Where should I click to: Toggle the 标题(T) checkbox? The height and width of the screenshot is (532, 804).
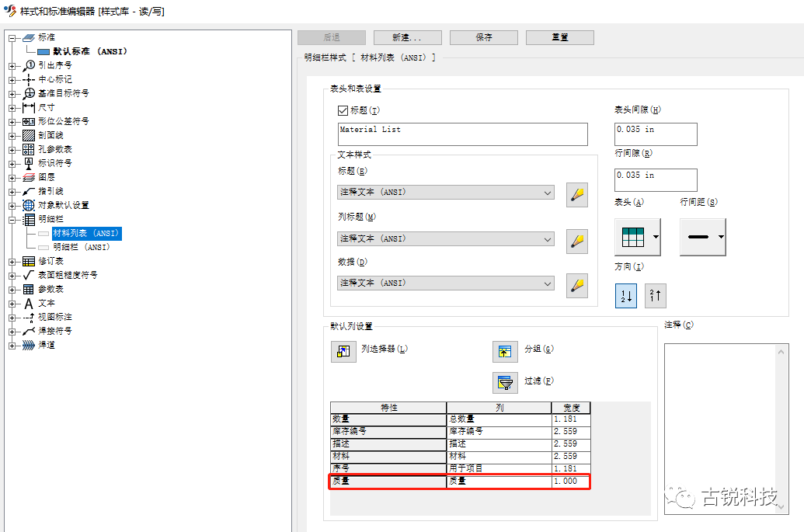point(343,111)
